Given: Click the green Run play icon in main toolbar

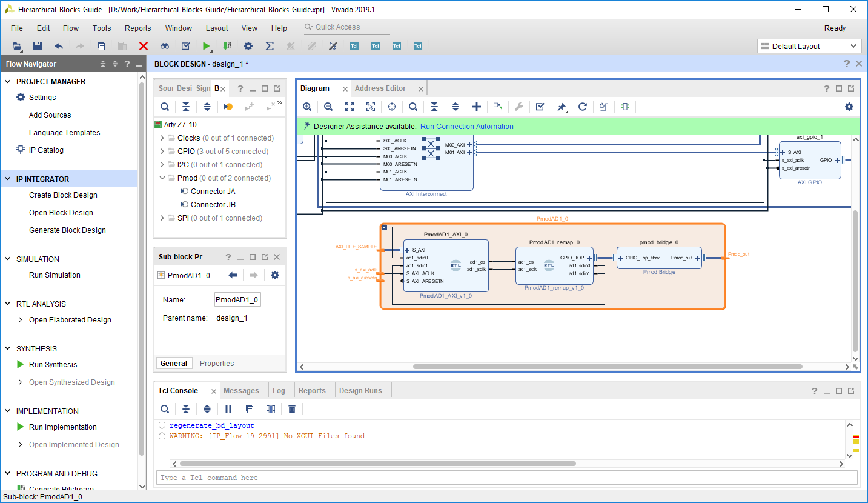Looking at the screenshot, I should 207,46.
